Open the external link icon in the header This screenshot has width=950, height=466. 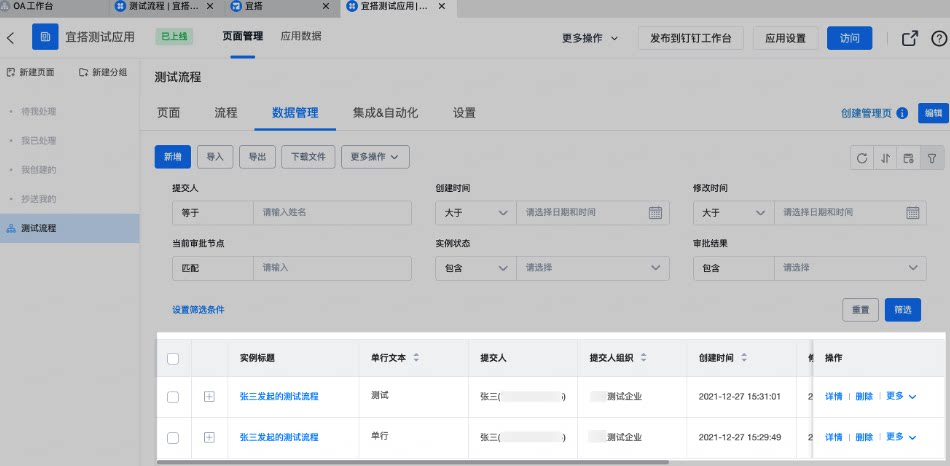tap(910, 38)
